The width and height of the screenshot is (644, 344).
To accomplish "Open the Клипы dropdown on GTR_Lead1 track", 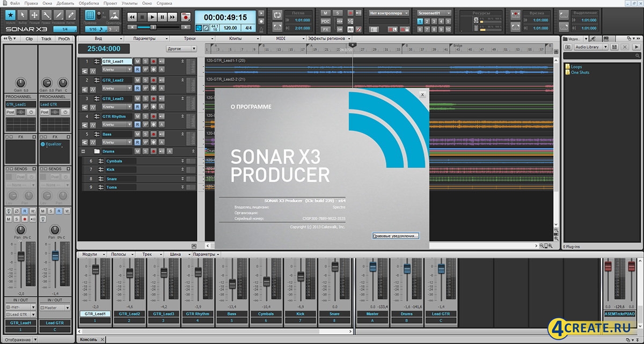I will [x=116, y=69].
